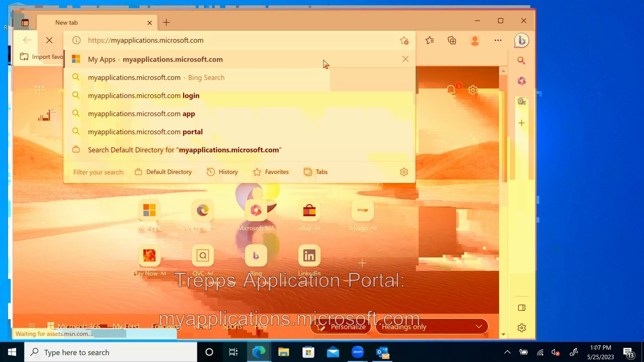644x362 pixels.
Task: Open the Windows Start menu
Action: click(x=12, y=352)
